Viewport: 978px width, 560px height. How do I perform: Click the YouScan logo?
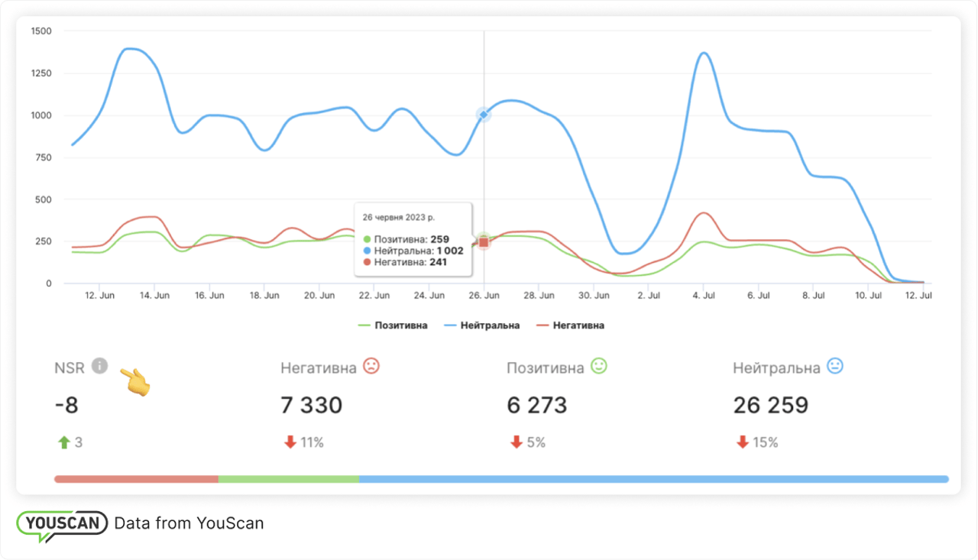(x=62, y=525)
